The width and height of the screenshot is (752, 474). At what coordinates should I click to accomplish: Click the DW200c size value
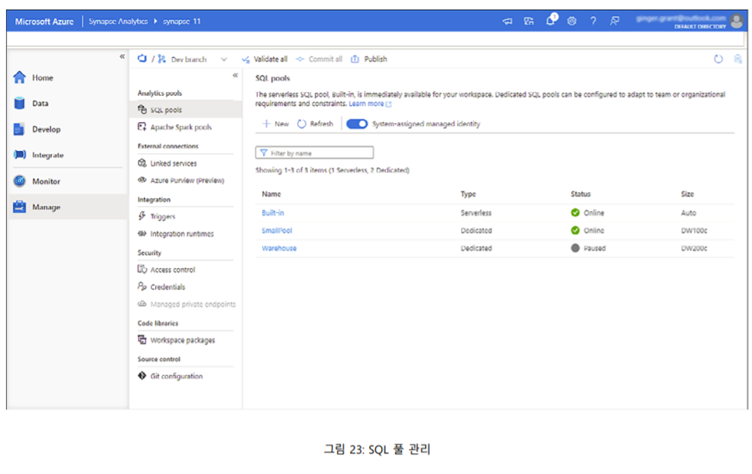pyautogui.click(x=694, y=248)
